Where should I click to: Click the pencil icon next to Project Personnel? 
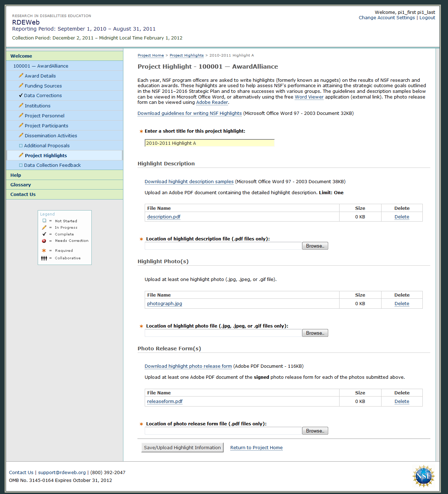(21, 115)
